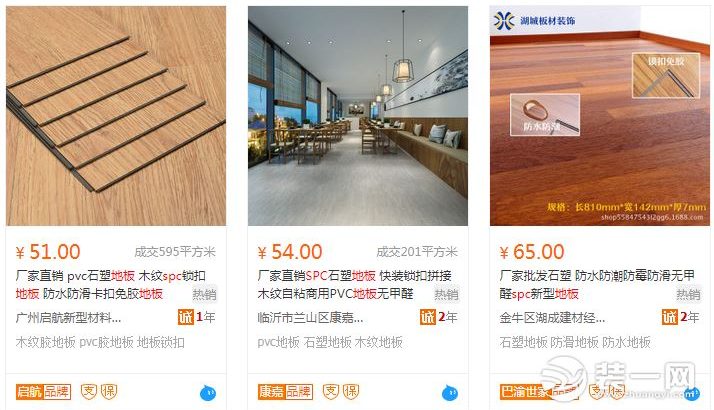
Task: Click 诚 2年 trust badge for 金牛区湖成建材
Action: click(x=680, y=317)
